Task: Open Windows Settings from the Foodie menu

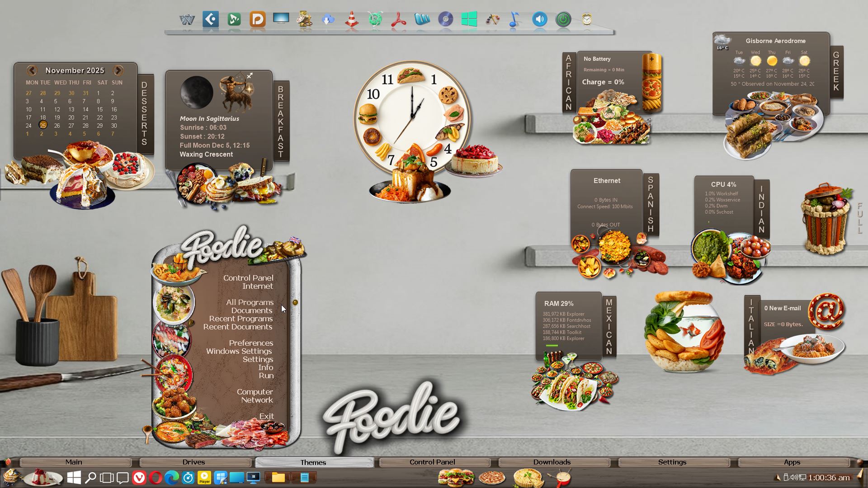Action: (x=239, y=351)
